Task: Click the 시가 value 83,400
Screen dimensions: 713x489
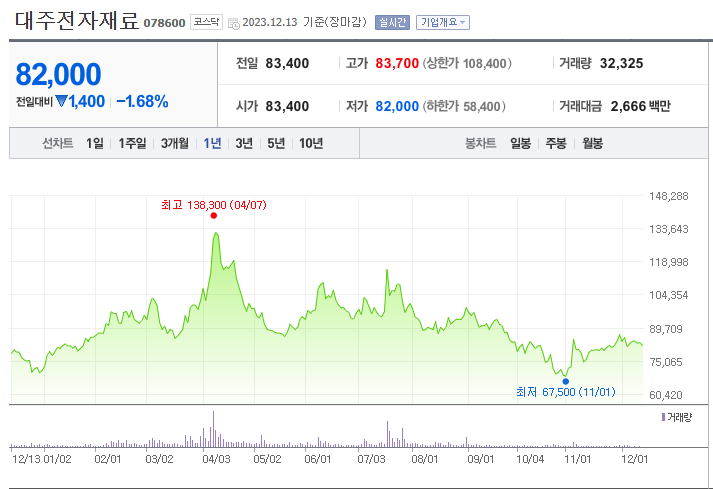Action: coord(287,106)
